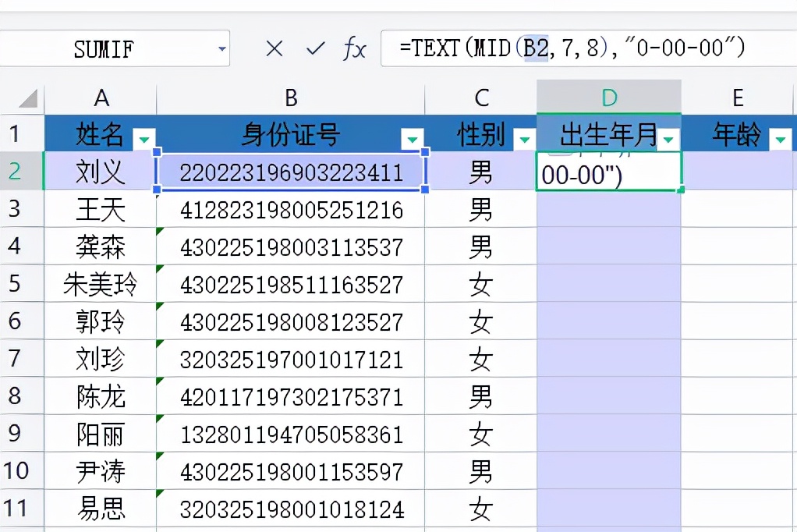Click the cell containing 王天

coord(101,208)
